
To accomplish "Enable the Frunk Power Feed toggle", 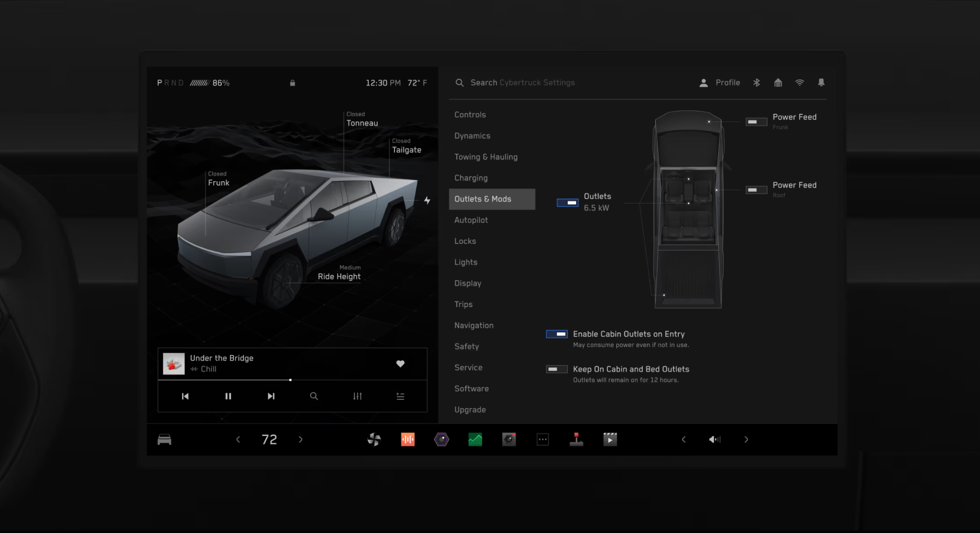I will (x=756, y=122).
